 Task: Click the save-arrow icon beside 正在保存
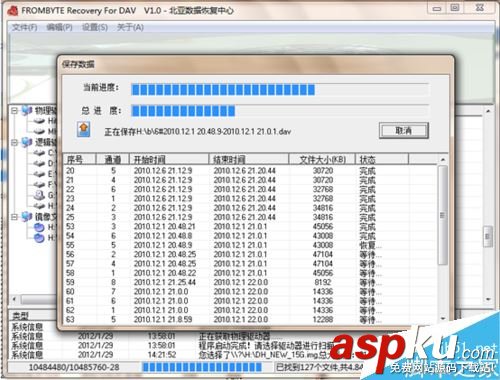pos(84,129)
